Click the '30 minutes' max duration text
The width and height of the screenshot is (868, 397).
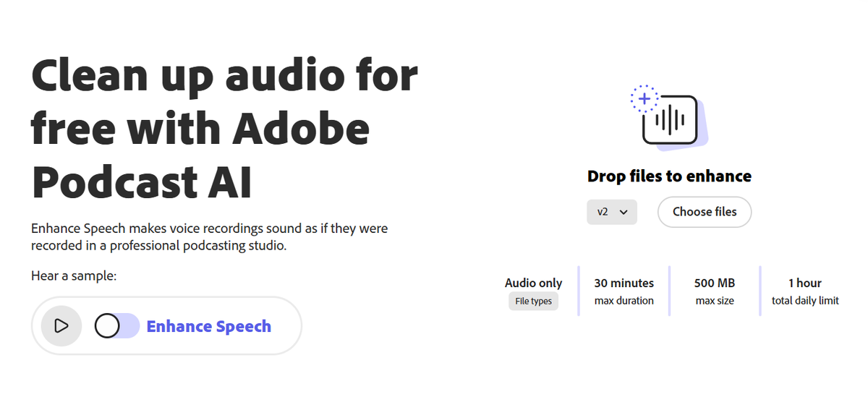click(x=624, y=283)
